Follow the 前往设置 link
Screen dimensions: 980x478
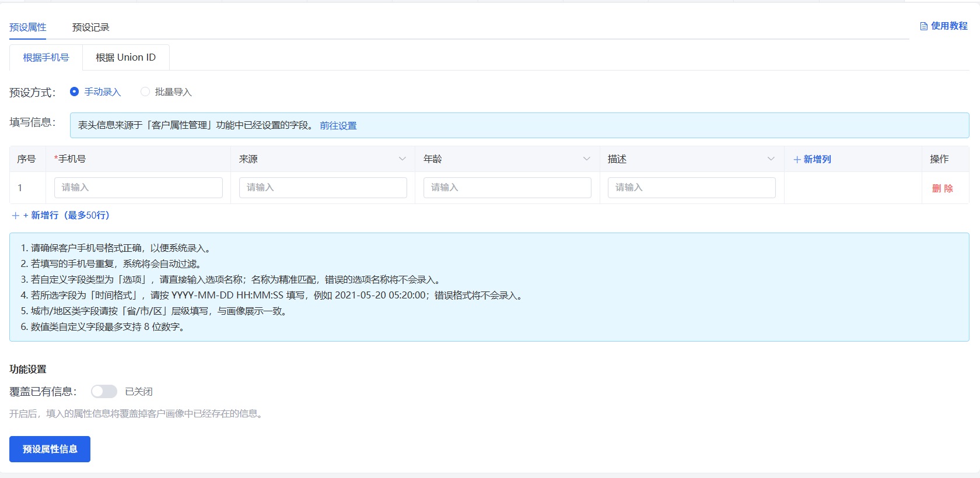338,125
